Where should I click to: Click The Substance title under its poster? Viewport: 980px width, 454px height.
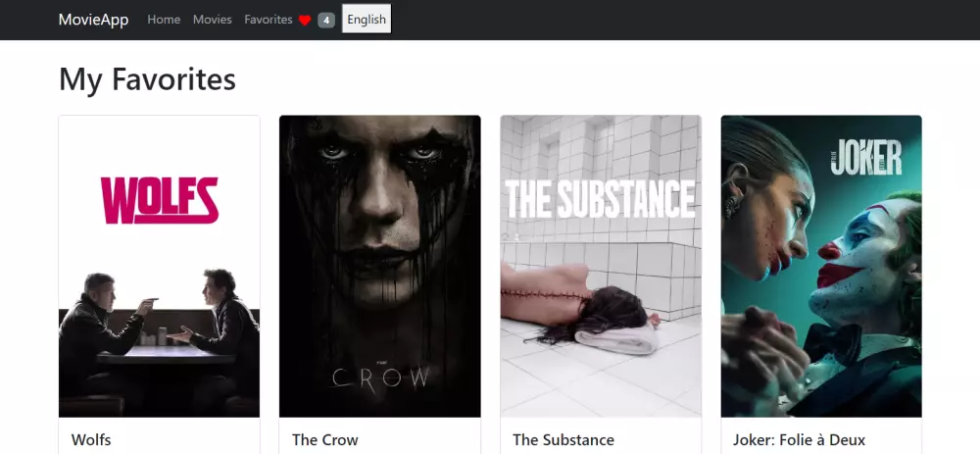click(563, 439)
